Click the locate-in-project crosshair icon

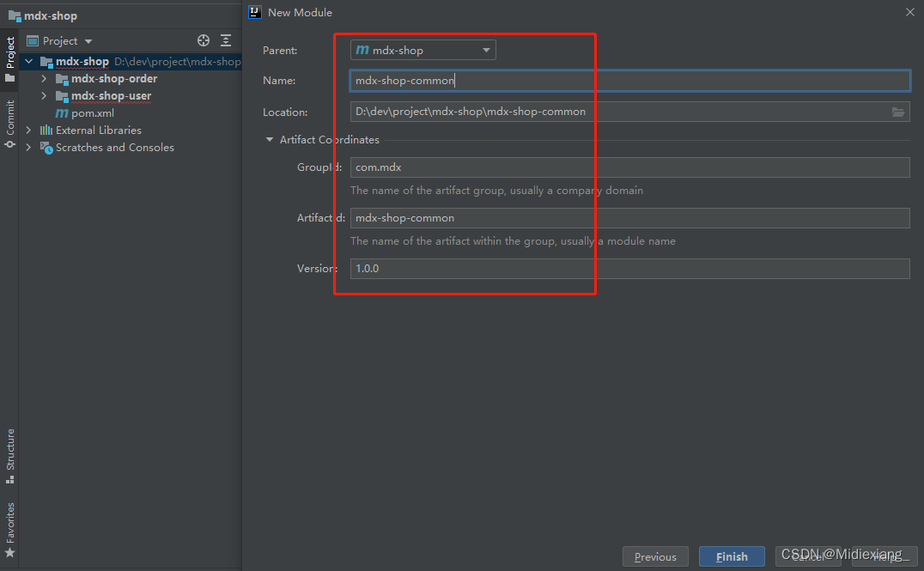pos(204,40)
